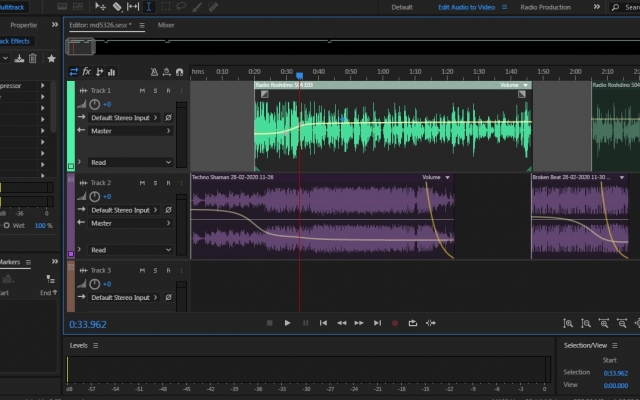The width and height of the screenshot is (640, 400).
Task: Click Zoom Out Time icon
Action: [622, 323]
